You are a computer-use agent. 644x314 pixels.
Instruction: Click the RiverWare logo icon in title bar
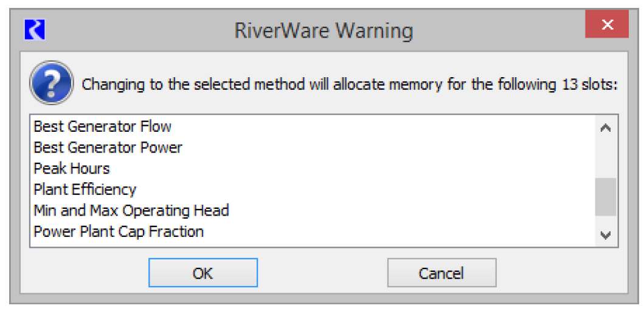pyautogui.click(x=35, y=30)
